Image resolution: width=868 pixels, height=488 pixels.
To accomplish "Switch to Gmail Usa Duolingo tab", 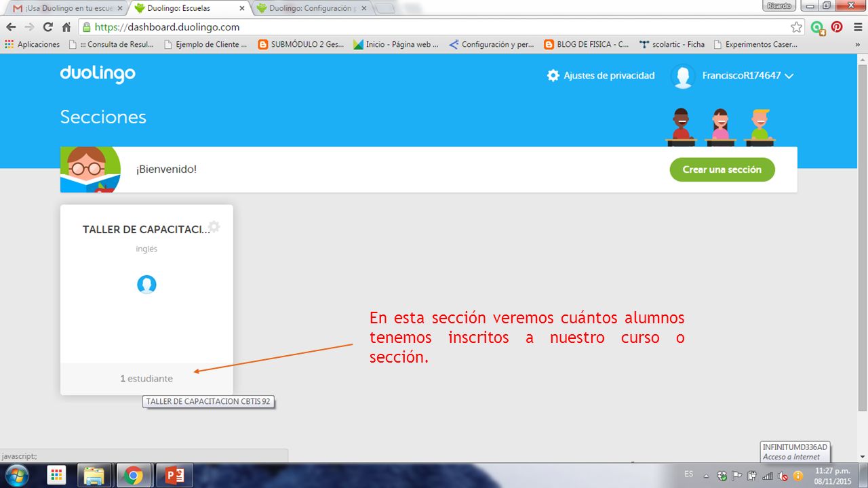I will coord(68,8).
